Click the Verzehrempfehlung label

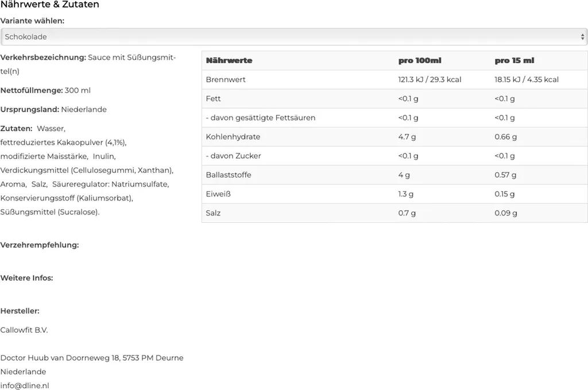[x=40, y=245]
